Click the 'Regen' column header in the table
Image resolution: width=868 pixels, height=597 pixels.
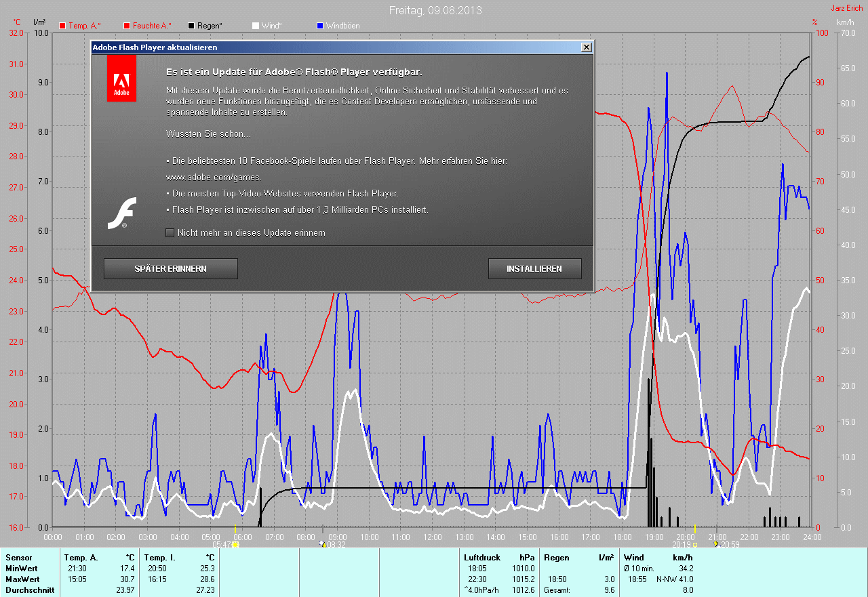coord(556,557)
